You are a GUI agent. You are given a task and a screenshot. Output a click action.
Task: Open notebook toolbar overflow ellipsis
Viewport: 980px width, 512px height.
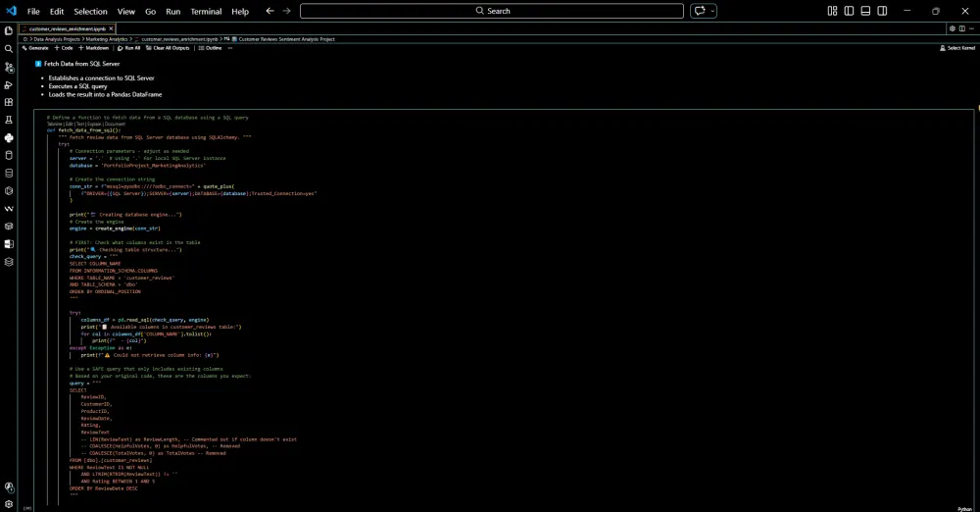coord(230,48)
